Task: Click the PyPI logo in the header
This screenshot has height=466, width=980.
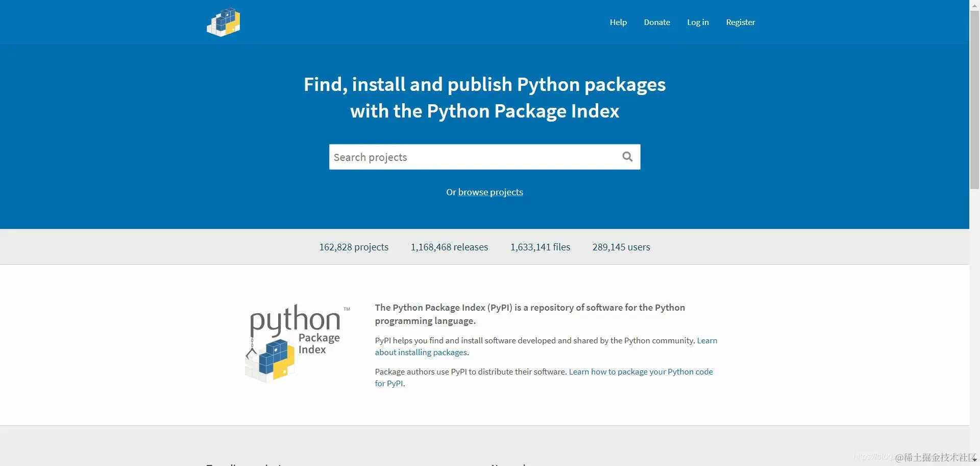Action: [x=224, y=22]
